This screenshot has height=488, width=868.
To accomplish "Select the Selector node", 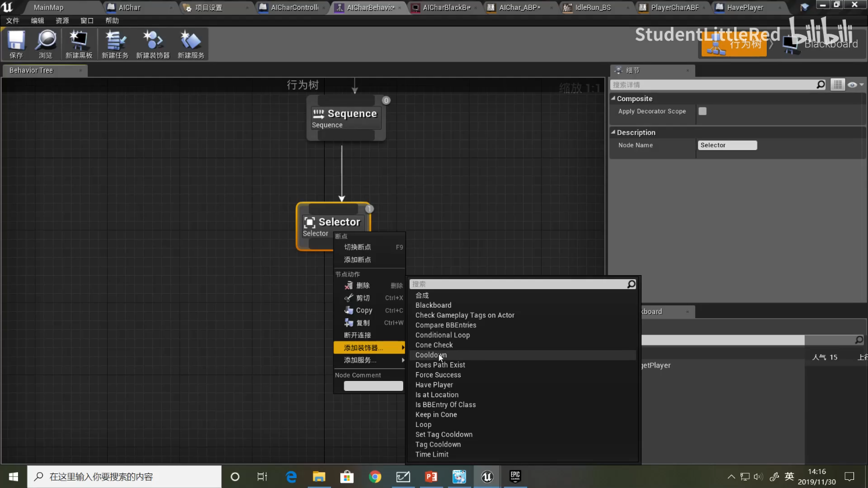I will [x=333, y=226].
